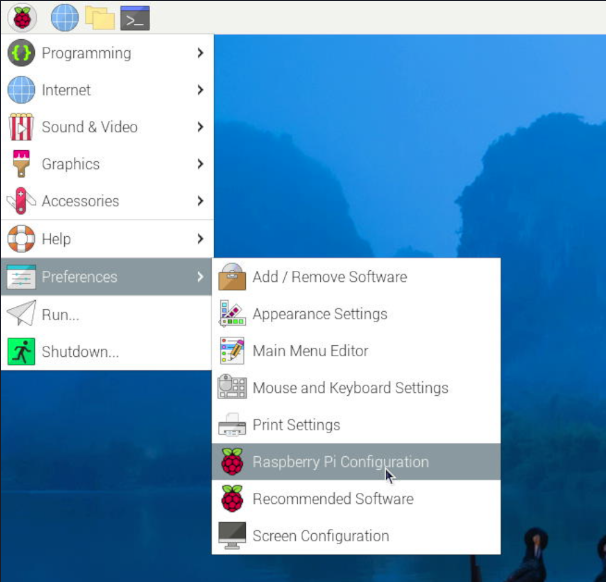Click the Appearance Settings palette icon
Image resolution: width=606 pixels, height=582 pixels.
click(232, 314)
